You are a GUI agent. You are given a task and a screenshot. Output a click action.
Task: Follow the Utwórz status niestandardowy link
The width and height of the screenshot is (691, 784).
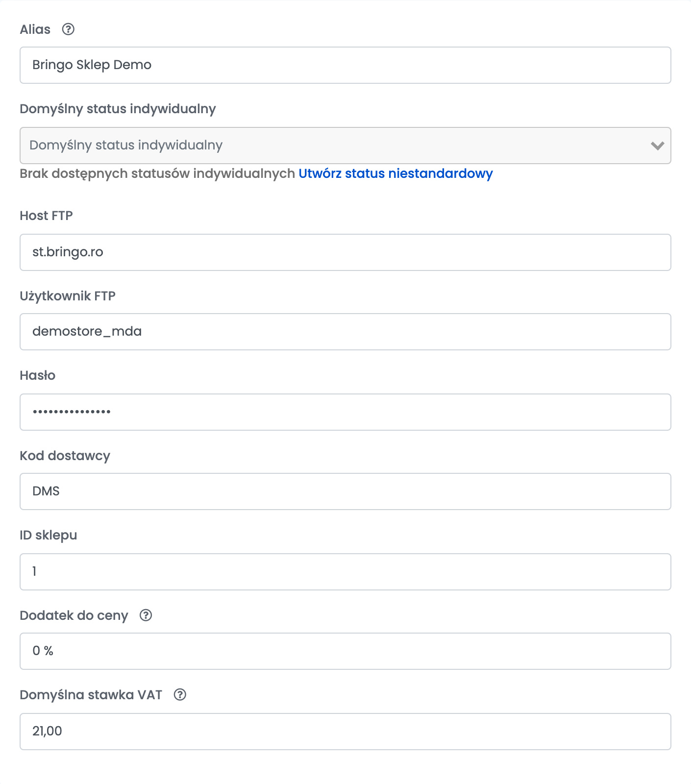(395, 173)
